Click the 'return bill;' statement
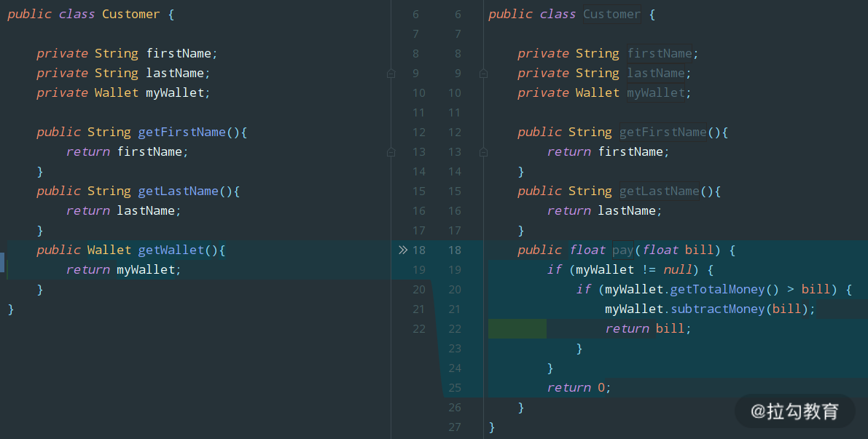Viewport: 868px width, 439px height. [648, 328]
